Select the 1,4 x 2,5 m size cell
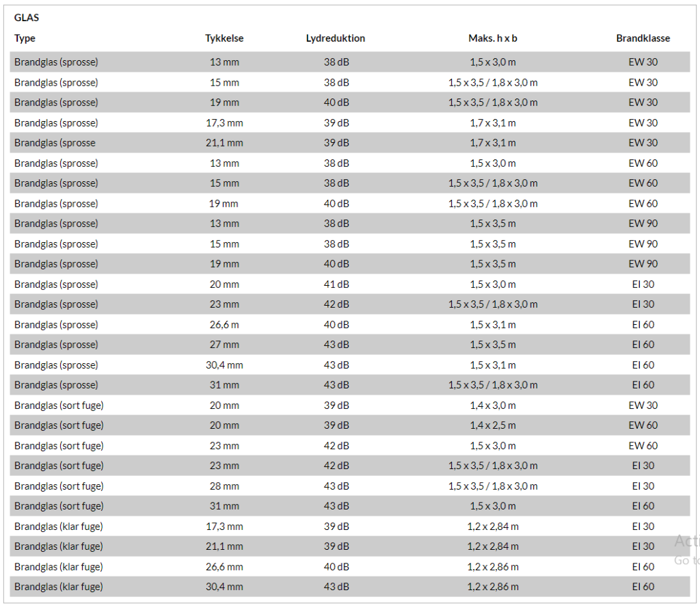Screen dimensions: 700x610 click(x=492, y=425)
